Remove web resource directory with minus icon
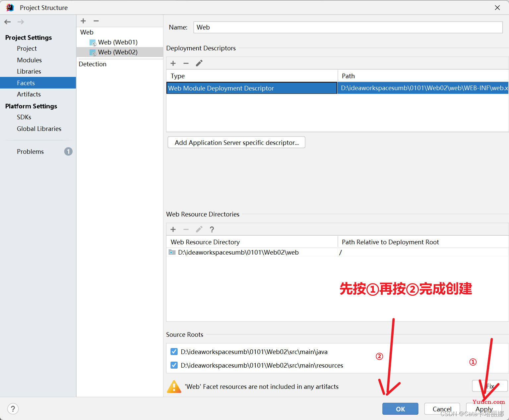509x420 pixels. click(186, 229)
